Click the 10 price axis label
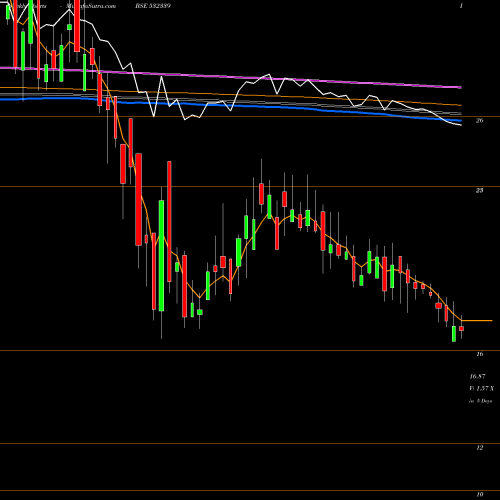 click(x=479, y=494)
